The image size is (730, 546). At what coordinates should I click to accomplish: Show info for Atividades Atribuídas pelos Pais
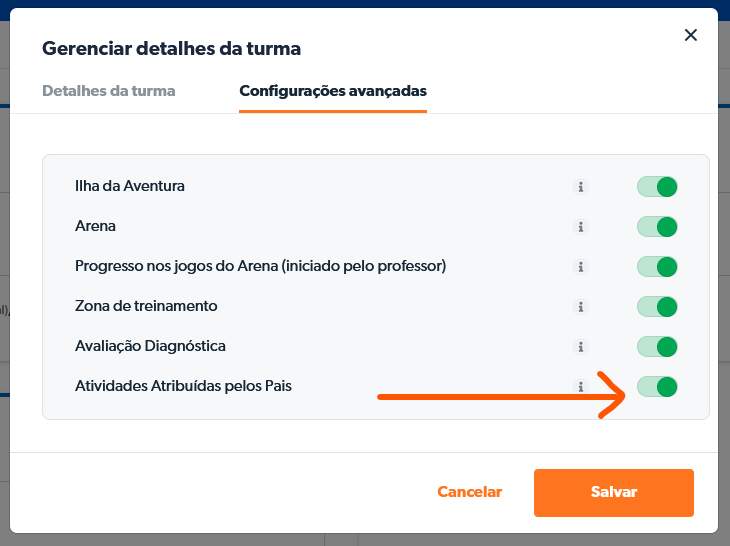581,387
